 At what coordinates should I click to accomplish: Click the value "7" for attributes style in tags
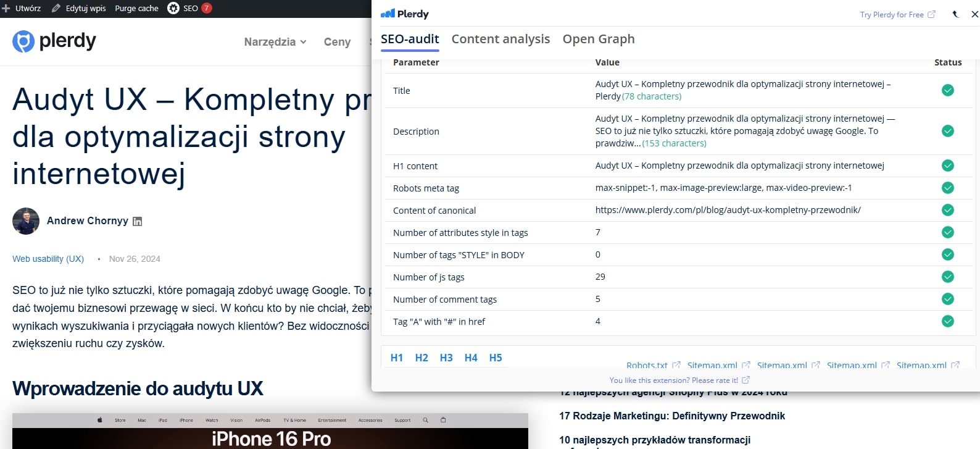coord(598,232)
